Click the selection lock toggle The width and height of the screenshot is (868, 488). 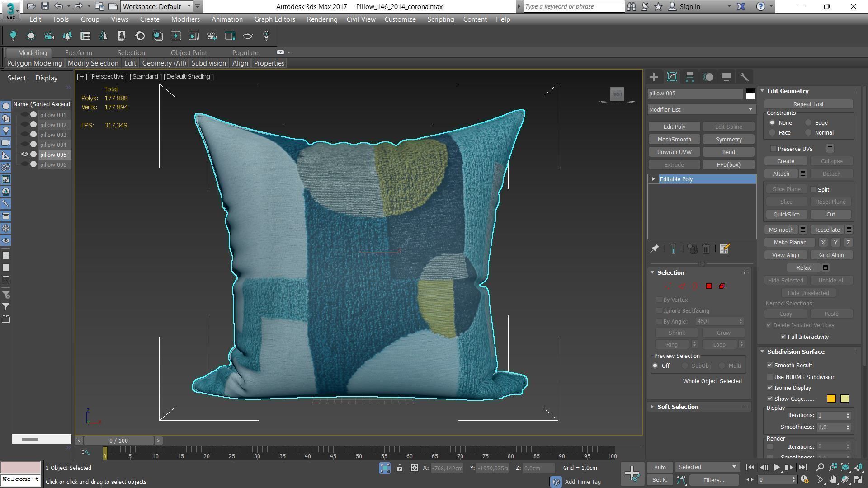[400, 468]
